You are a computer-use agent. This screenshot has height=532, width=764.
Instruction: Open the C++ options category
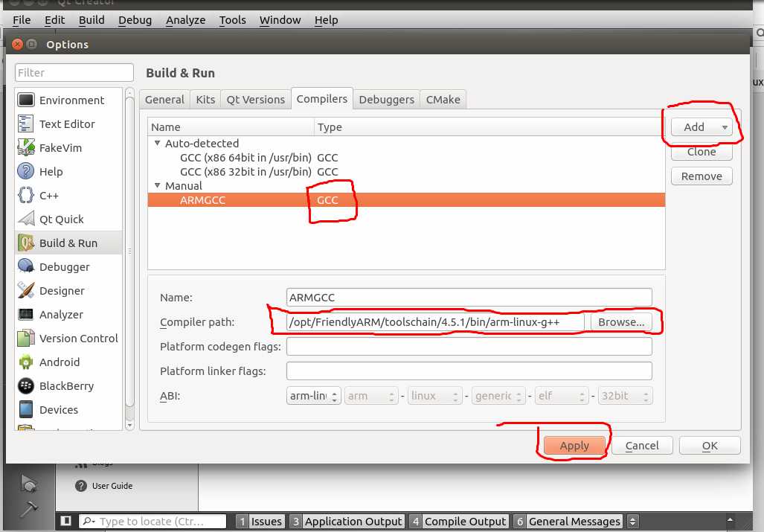pos(68,196)
